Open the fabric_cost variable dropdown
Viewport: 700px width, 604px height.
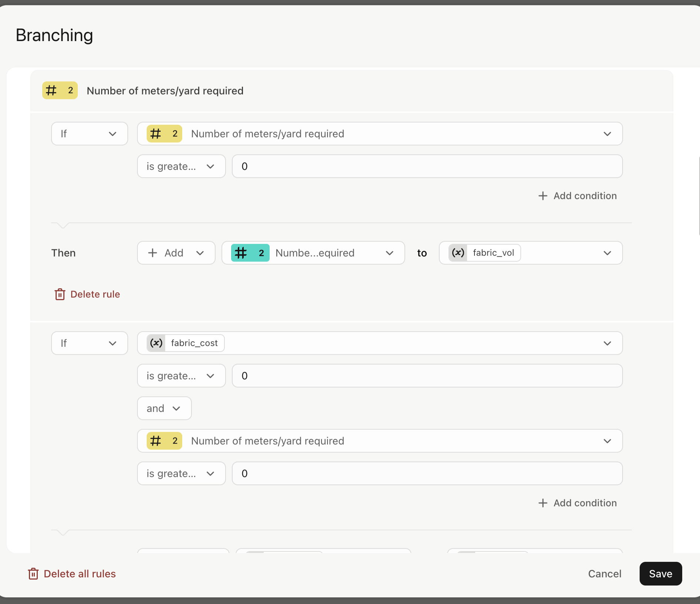tap(380, 343)
